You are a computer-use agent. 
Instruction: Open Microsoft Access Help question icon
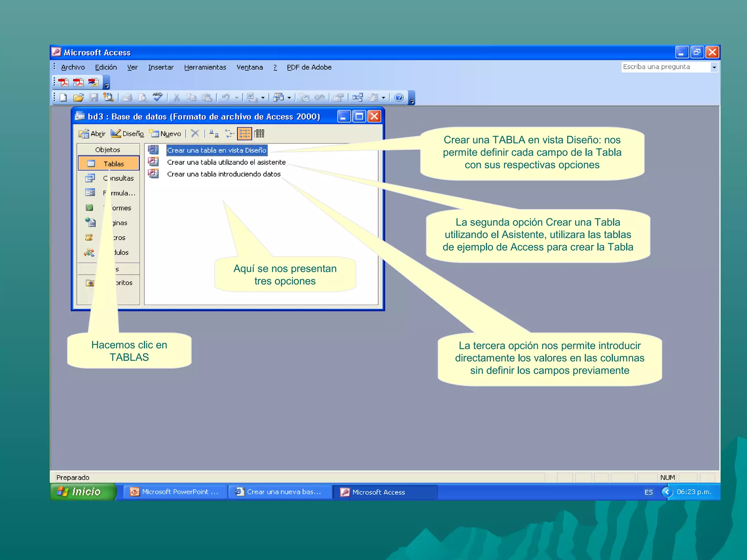pyautogui.click(x=399, y=97)
